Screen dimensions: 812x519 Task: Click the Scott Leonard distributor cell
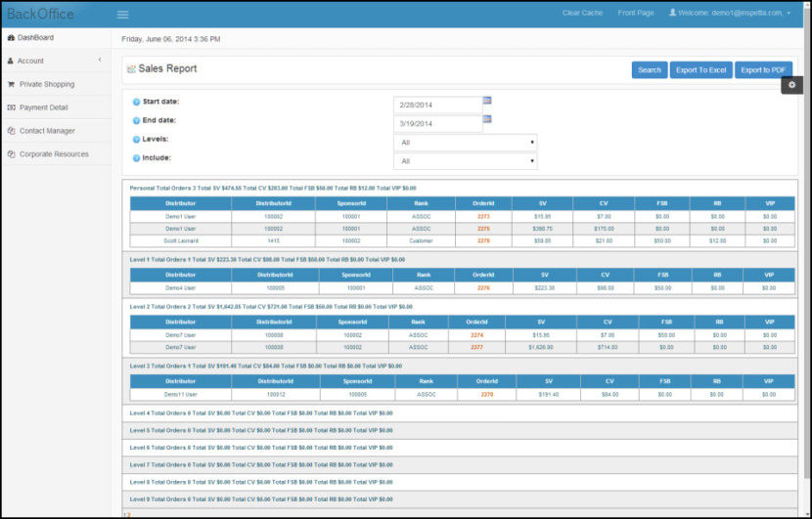(x=181, y=241)
